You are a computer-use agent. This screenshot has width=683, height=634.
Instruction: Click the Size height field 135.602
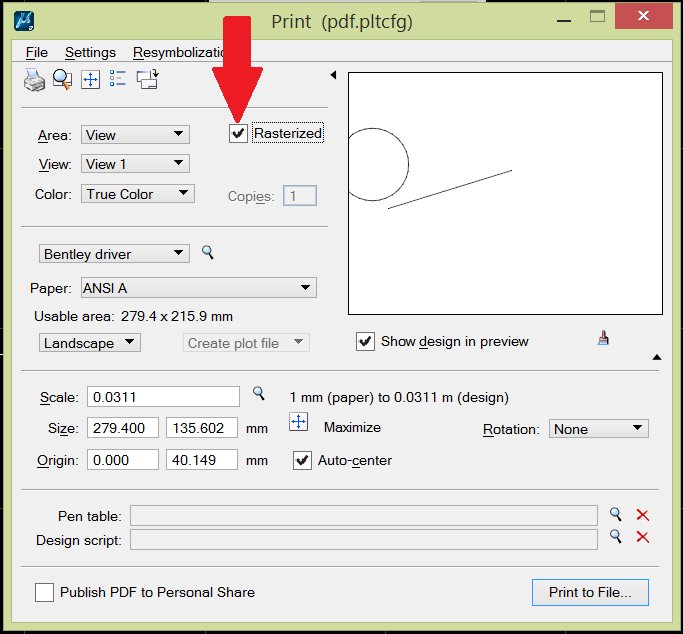click(202, 428)
